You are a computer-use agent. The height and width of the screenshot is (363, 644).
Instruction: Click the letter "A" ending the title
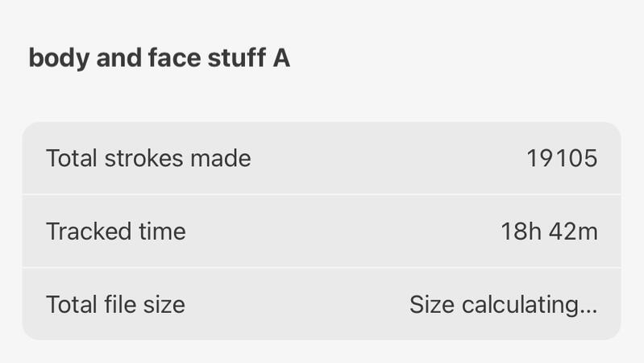tap(280, 59)
